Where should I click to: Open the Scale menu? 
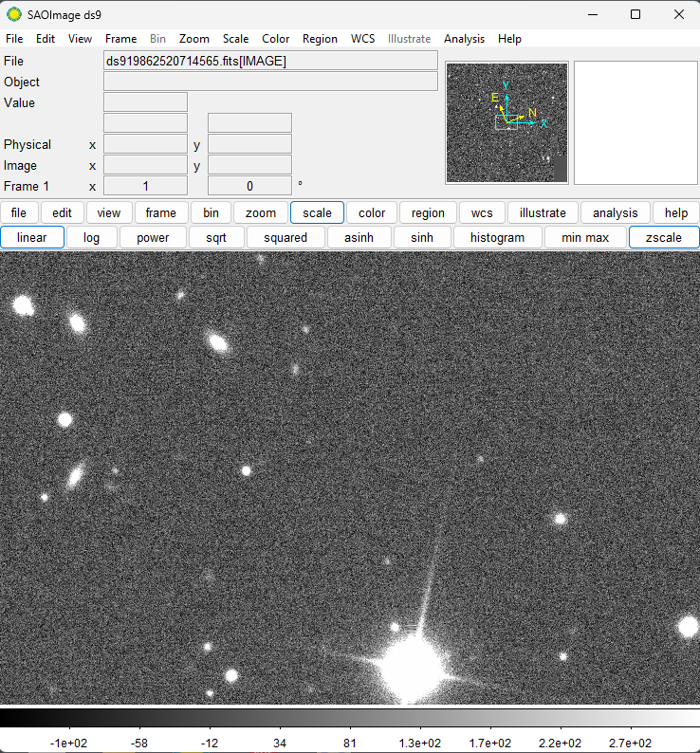tap(235, 39)
